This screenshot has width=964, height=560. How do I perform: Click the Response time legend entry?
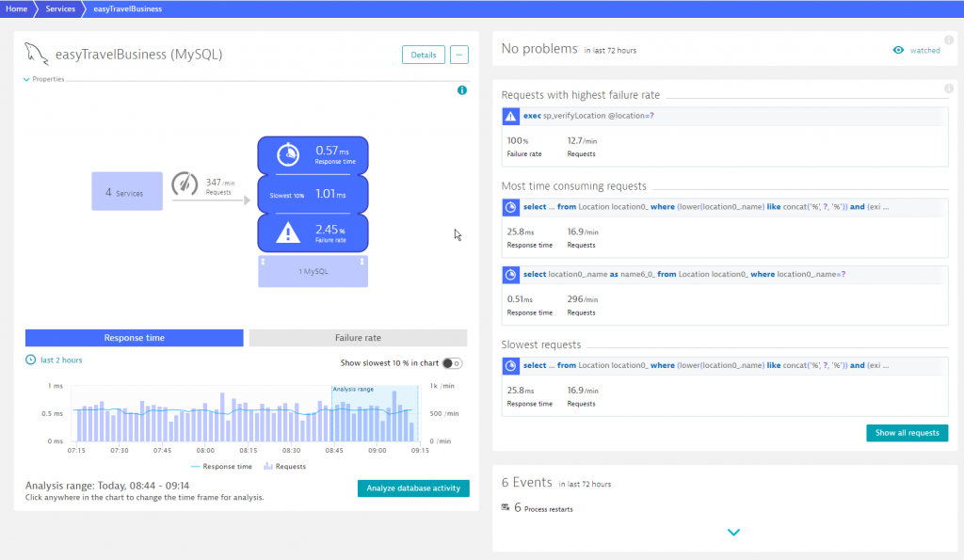coord(221,467)
